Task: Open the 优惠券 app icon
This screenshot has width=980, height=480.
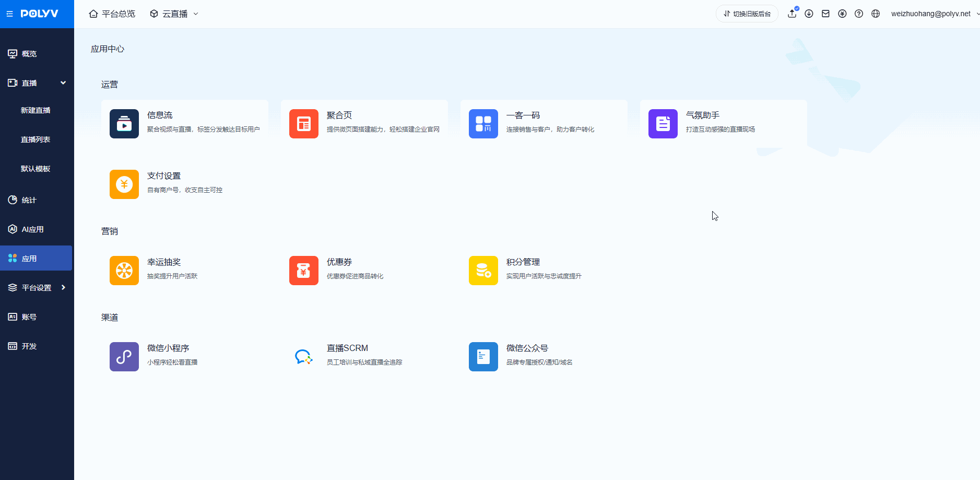Action: pos(304,271)
